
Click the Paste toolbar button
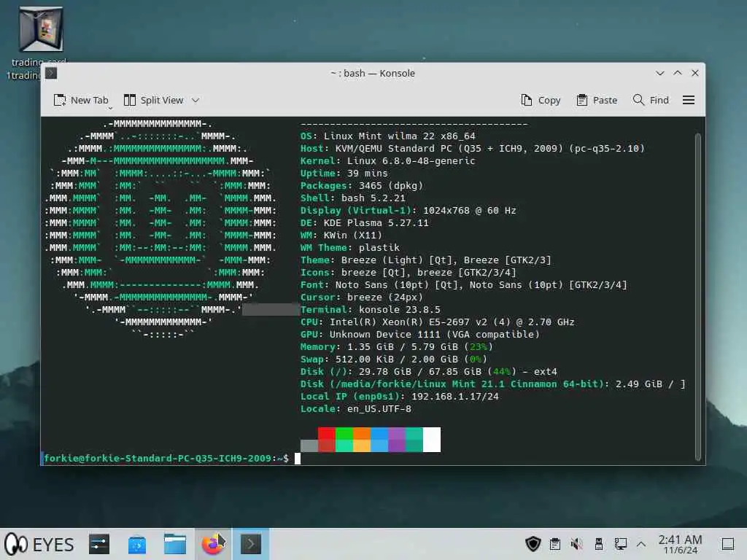click(597, 100)
